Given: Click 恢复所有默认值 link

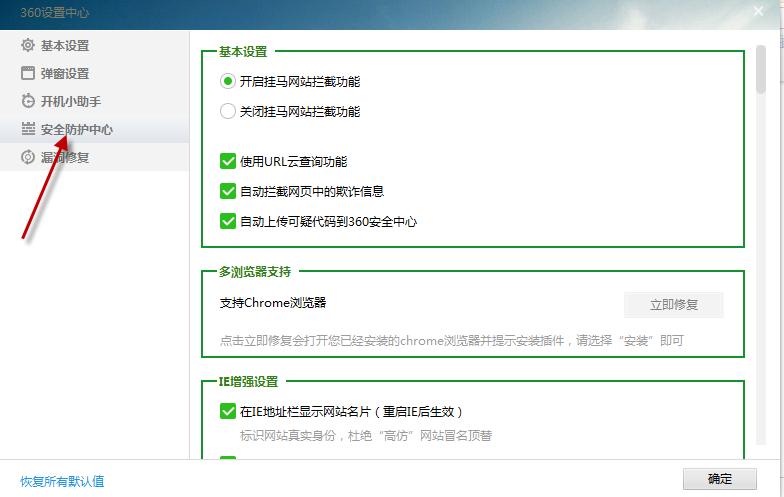Looking at the screenshot, I should [62, 481].
